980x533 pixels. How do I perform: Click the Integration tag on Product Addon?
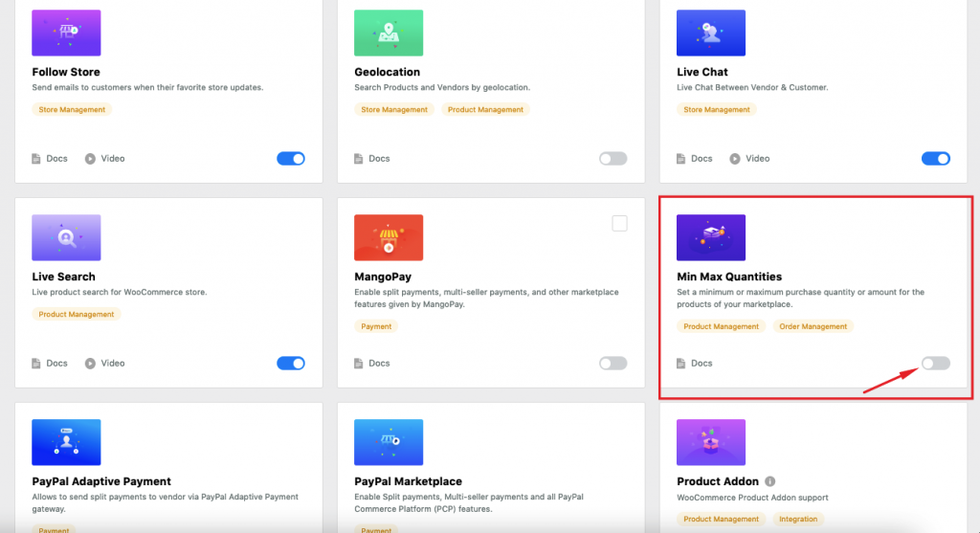(x=798, y=519)
